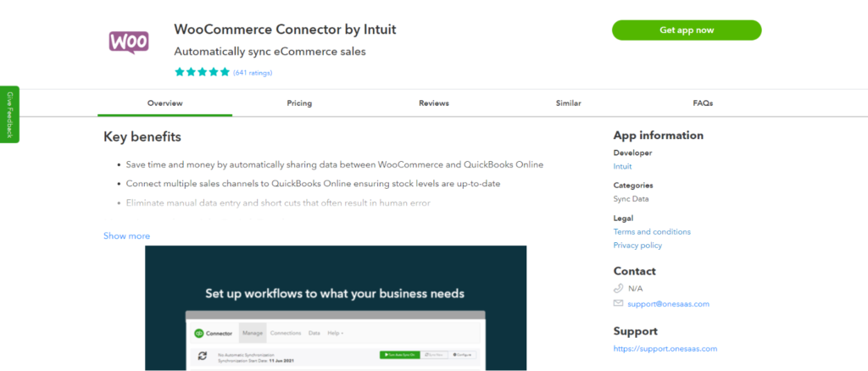Click the 'App information' heading

pos(658,136)
